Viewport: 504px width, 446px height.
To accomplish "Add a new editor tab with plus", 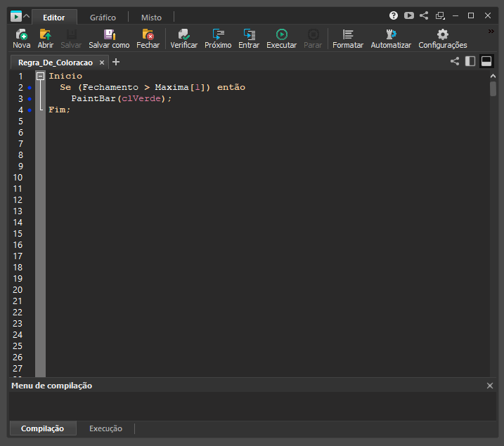I will (116, 62).
